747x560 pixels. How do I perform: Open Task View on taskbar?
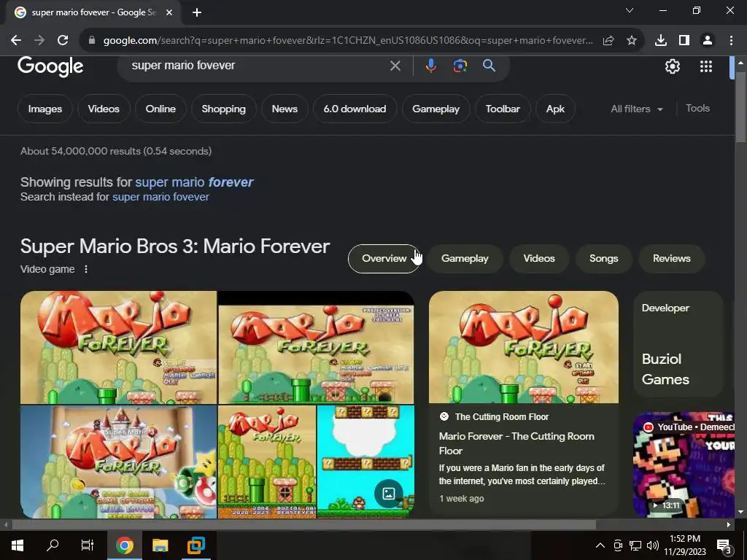(x=88, y=545)
